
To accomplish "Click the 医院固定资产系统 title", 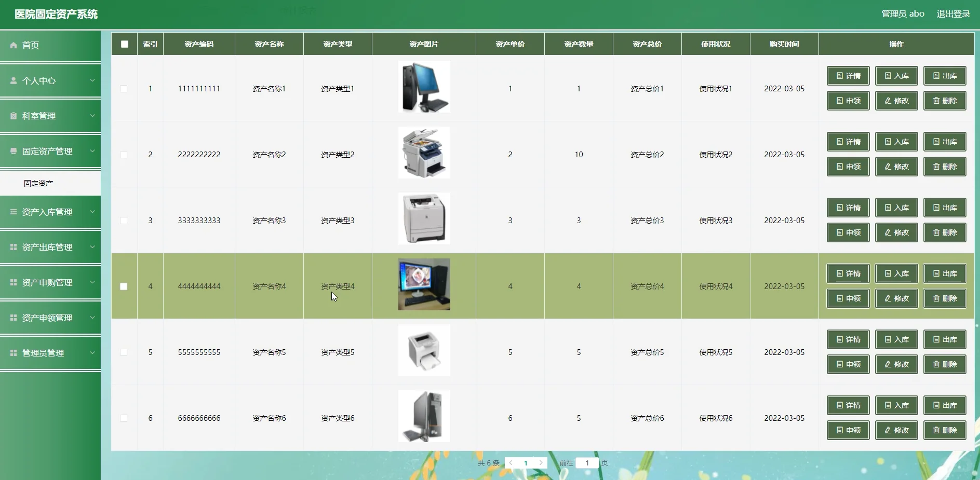I will [x=56, y=14].
